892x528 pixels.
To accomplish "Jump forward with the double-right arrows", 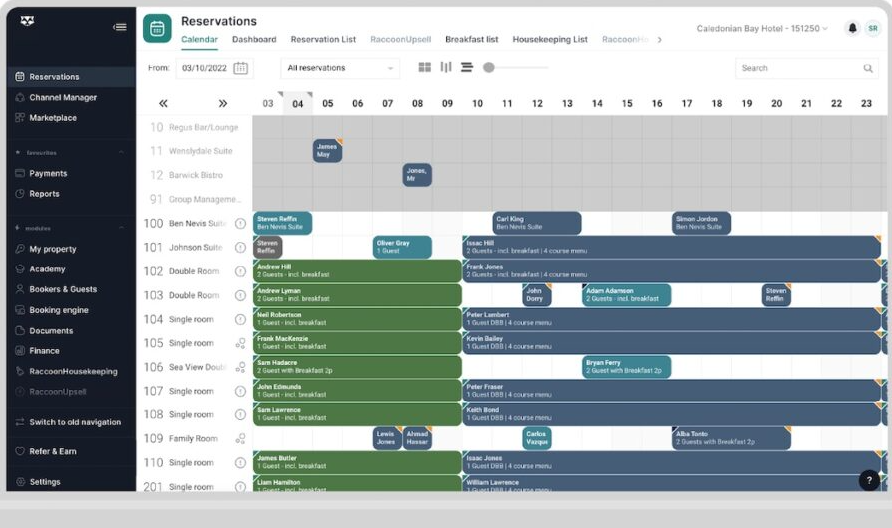I will (222, 104).
